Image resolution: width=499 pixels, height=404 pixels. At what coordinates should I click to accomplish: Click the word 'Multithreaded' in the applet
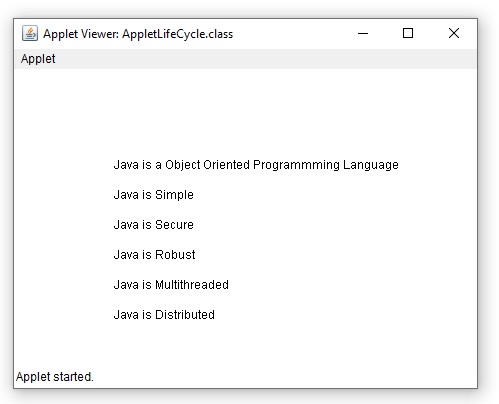click(x=192, y=285)
